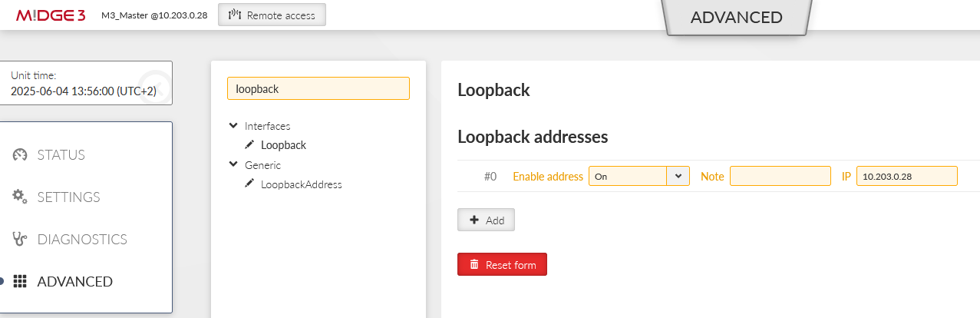Switch to the ADVANCED top tab
The image size is (980, 318).
pos(737,18)
